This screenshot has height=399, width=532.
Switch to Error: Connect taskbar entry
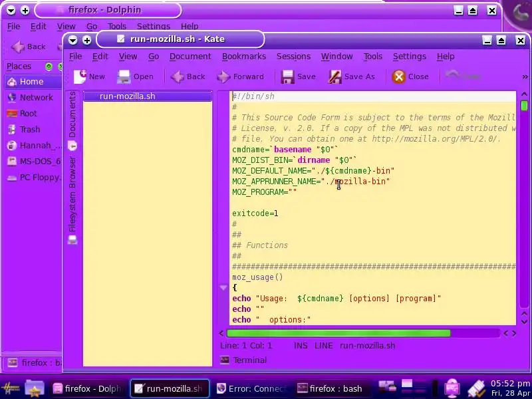[x=251, y=388]
